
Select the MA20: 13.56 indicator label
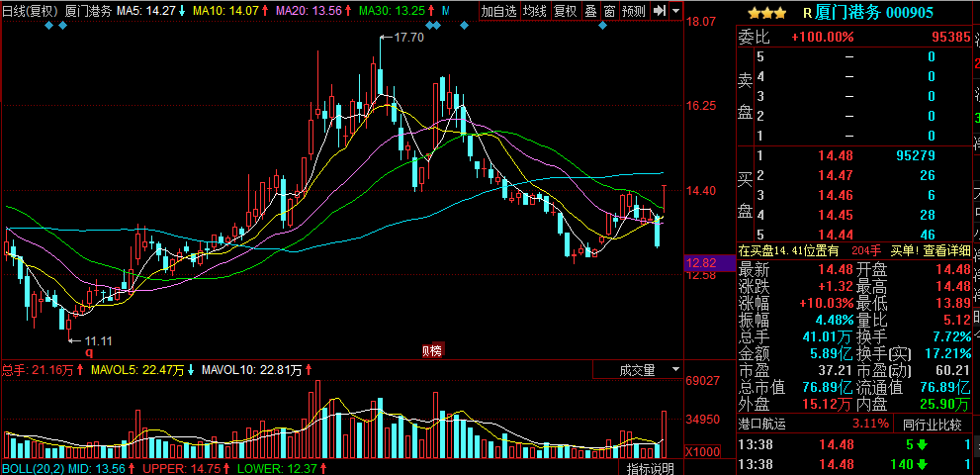[x=315, y=11]
